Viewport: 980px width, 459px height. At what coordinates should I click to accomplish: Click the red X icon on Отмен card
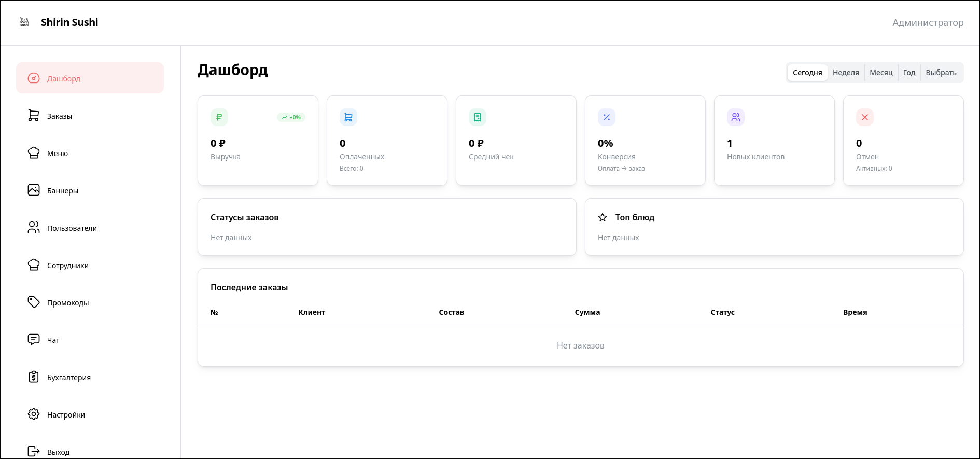(x=865, y=117)
